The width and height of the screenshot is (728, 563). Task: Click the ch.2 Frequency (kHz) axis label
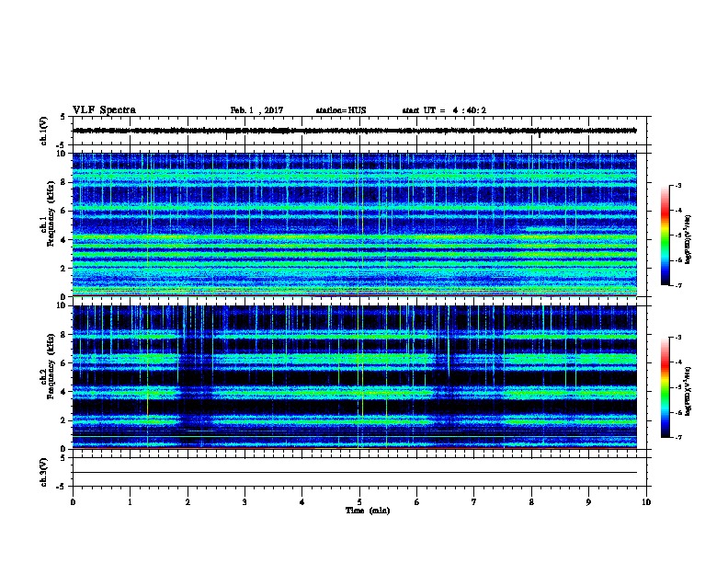48,366
